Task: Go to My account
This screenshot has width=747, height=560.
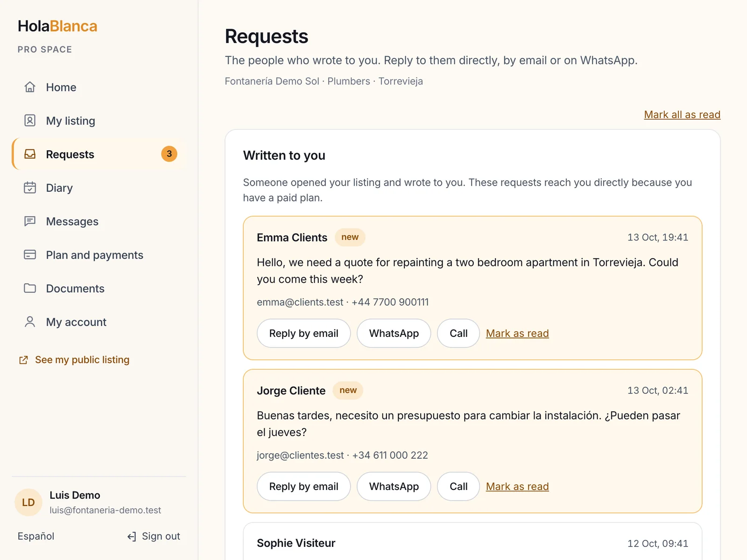Action: point(99,322)
